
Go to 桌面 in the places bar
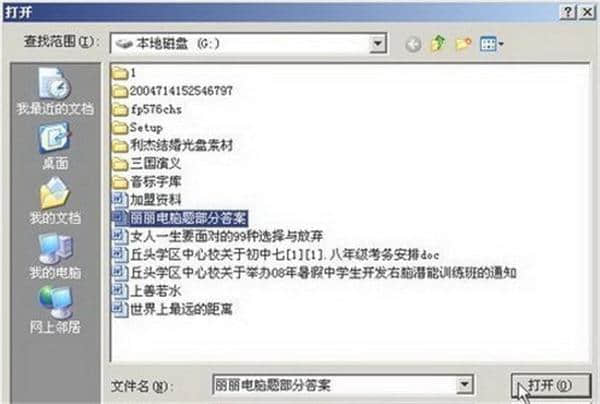point(55,147)
